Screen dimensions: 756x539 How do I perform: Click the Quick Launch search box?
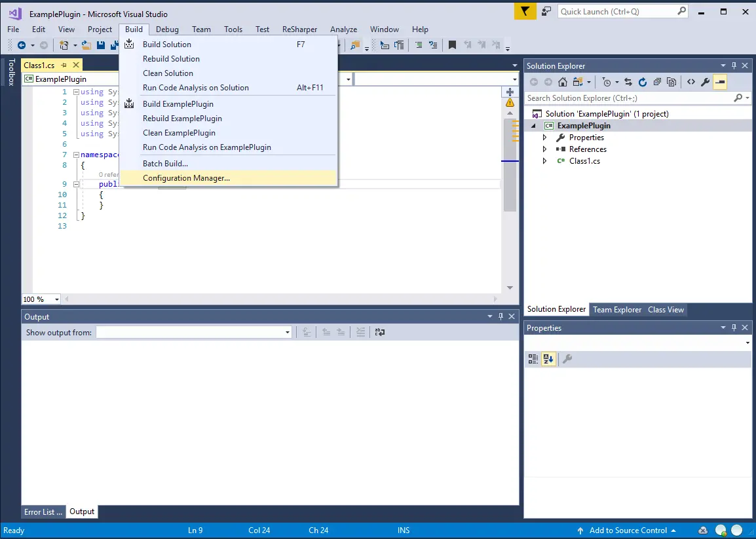coord(623,12)
